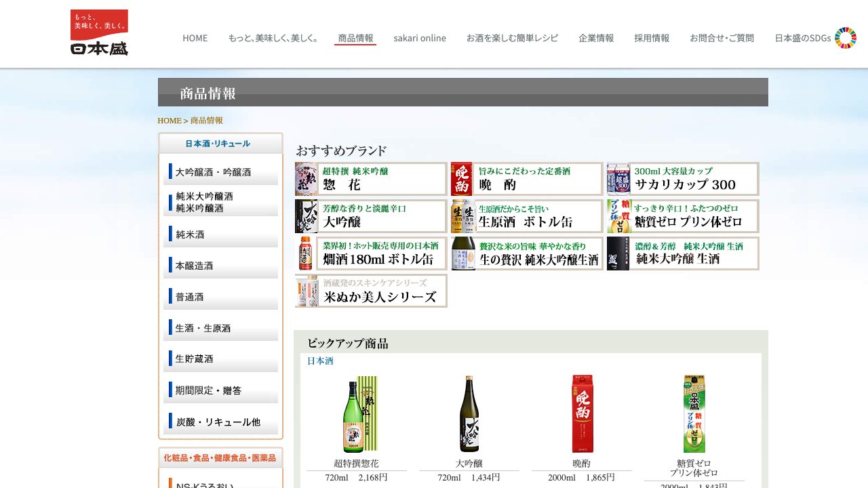This screenshot has height=488, width=868.
Task: Open もっと、美味しく、美しく。 menu item
Action: point(273,38)
